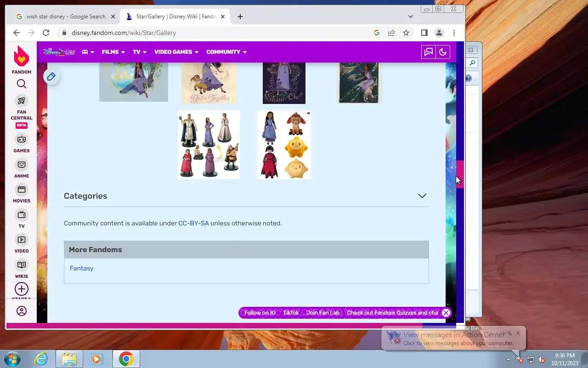Open Check out Fandom Quizzes link
588x368 pixels.
[392, 313]
